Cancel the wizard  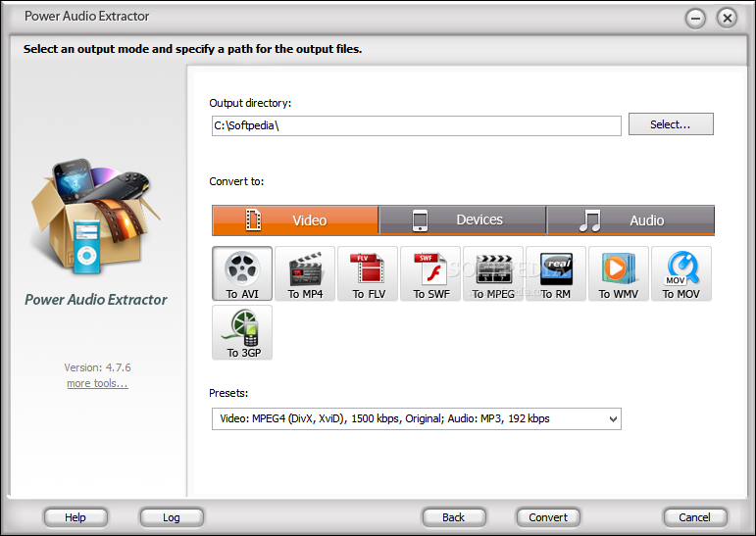(x=695, y=517)
